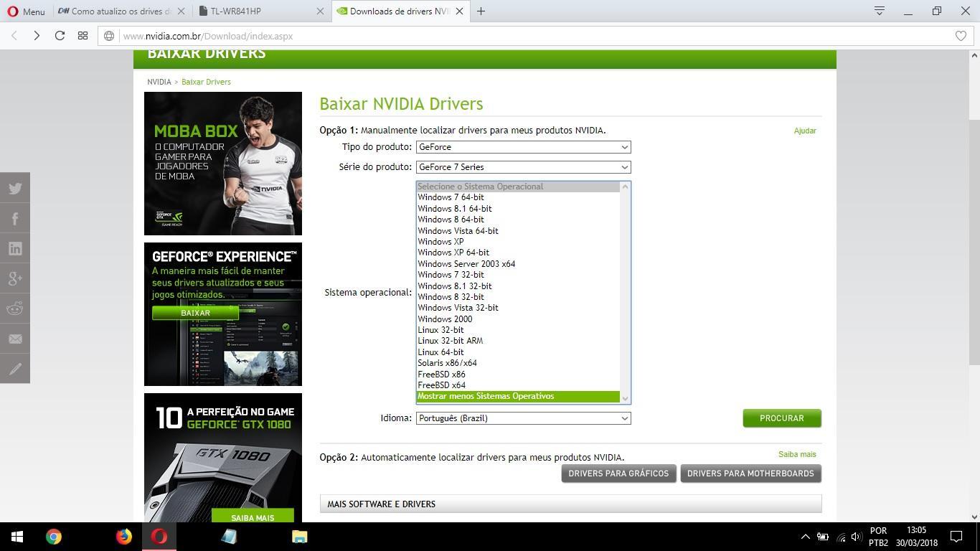The width and height of the screenshot is (980, 551).
Task: Click 'DRIVERS PARA GRÁFICOS' button
Action: click(618, 474)
